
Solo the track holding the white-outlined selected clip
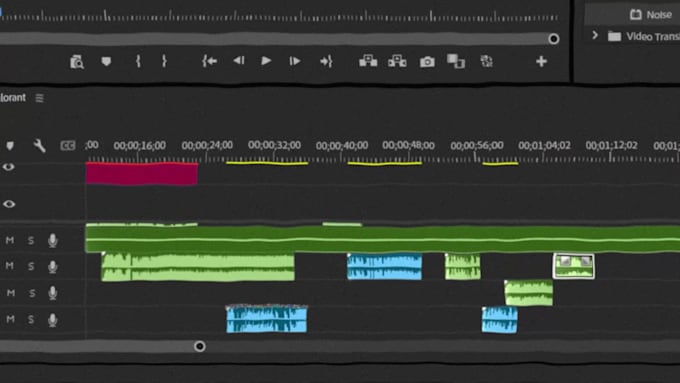pos(31,266)
